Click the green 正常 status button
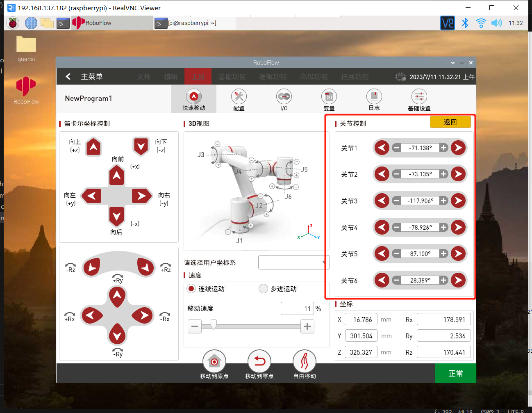Image resolution: width=532 pixels, height=413 pixels. [x=455, y=373]
